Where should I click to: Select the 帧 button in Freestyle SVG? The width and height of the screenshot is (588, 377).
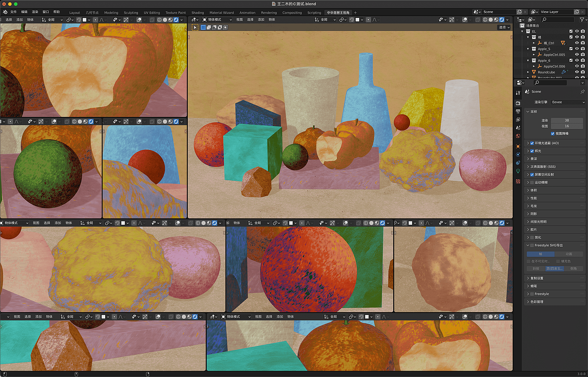(540, 254)
